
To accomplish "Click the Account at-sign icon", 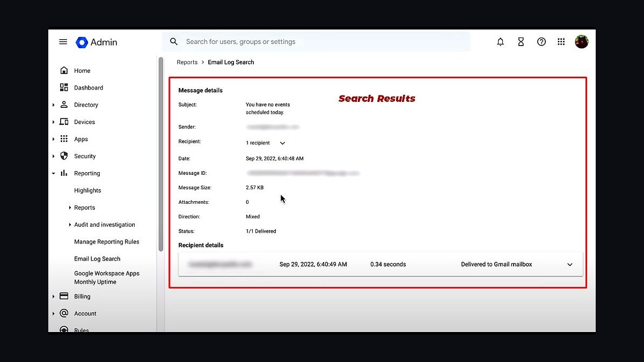I will coord(64,313).
